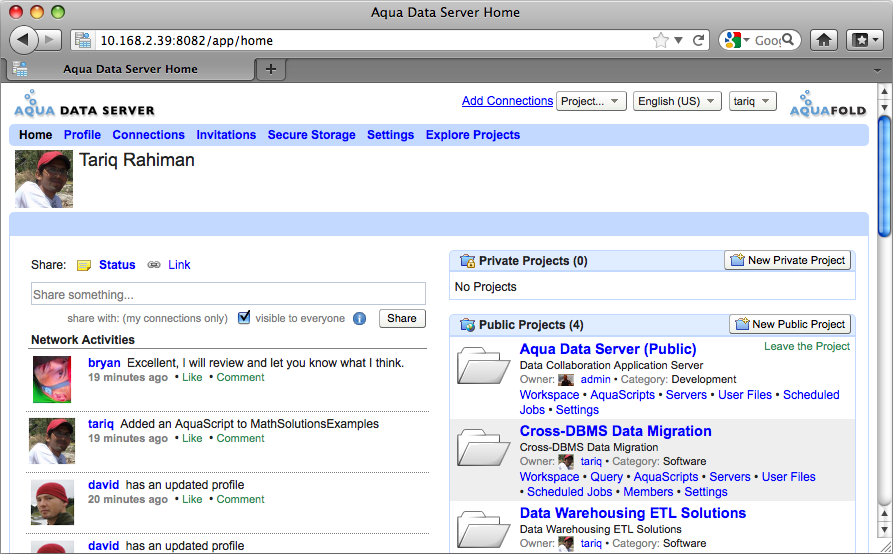
Task: Click the New Private Project button
Action: click(x=788, y=260)
